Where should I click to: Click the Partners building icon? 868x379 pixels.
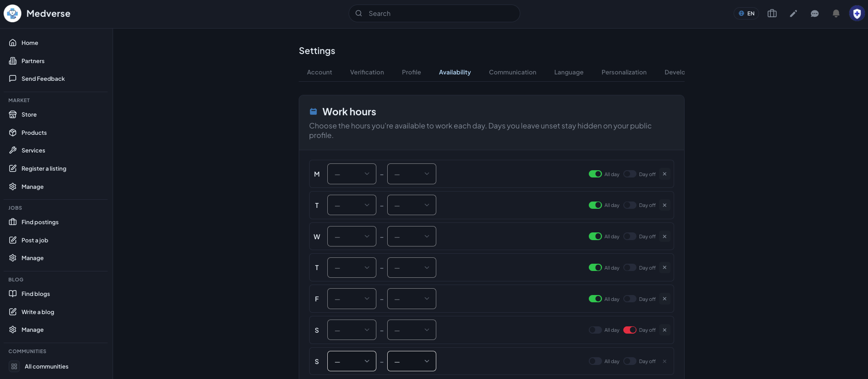pyautogui.click(x=13, y=61)
